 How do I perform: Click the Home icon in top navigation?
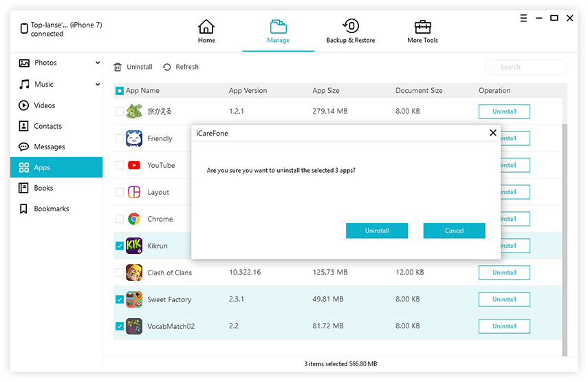point(206,27)
